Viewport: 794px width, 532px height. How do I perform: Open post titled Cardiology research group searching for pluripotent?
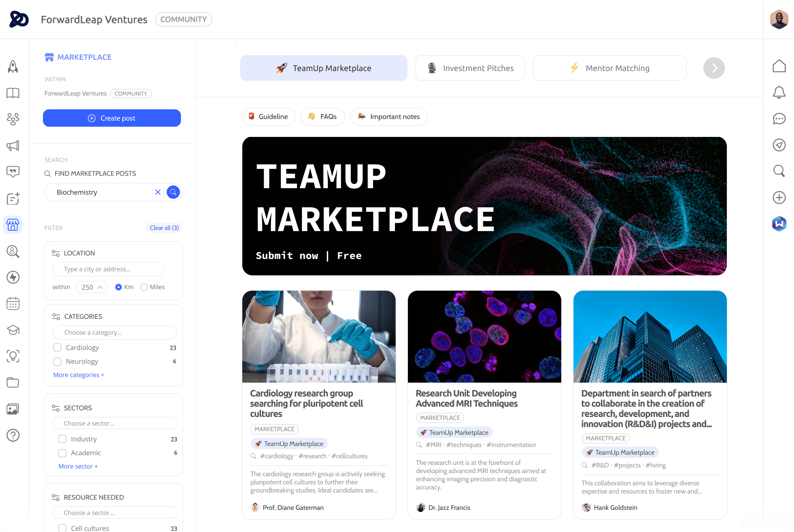click(307, 404)
